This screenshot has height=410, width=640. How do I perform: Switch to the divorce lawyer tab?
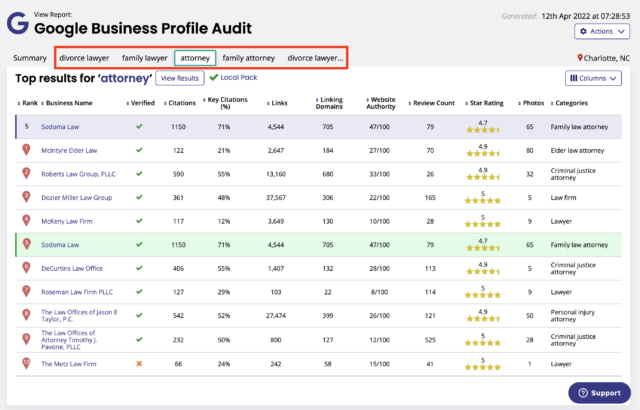point(84,59)
